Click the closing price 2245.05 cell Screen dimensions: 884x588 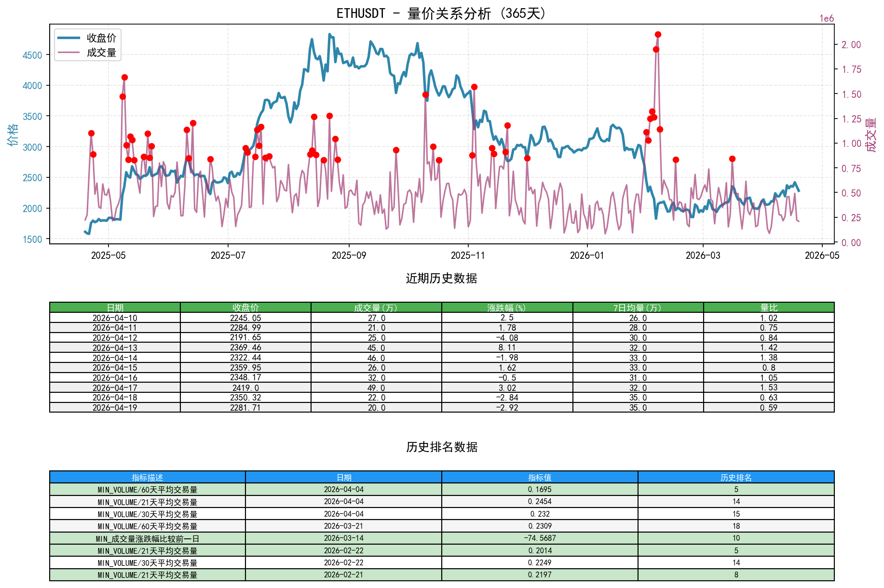pyautogui.click(x=245, y=318)
